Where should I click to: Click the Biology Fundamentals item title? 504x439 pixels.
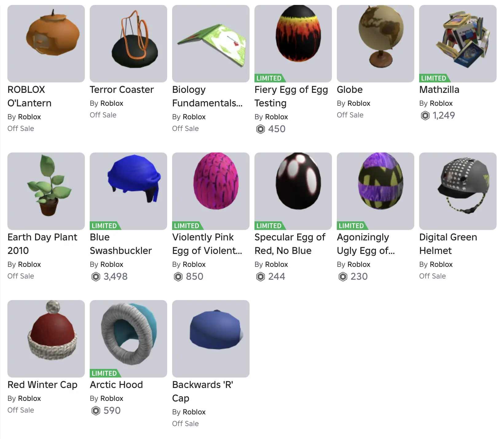tap(207, 96)
